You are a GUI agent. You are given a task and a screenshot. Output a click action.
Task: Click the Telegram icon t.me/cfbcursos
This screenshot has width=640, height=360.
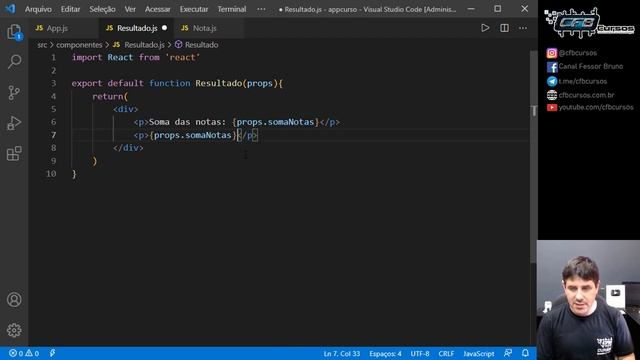552,81
